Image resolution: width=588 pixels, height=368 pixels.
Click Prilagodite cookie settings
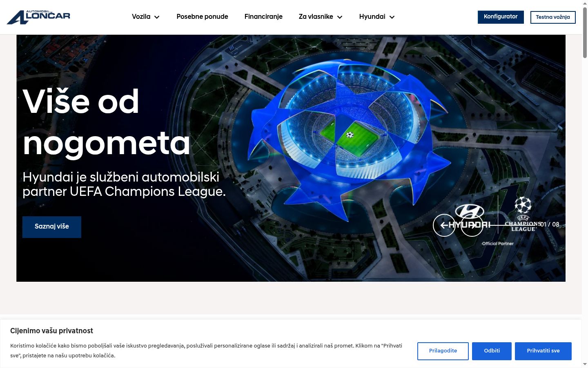pos(443,351)
